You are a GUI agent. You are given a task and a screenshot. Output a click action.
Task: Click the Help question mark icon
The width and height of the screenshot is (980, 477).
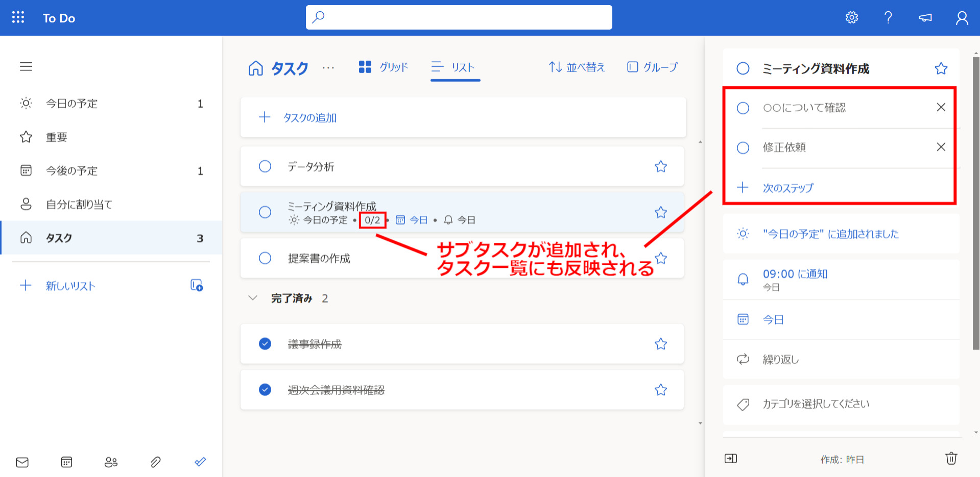(888, 17)
